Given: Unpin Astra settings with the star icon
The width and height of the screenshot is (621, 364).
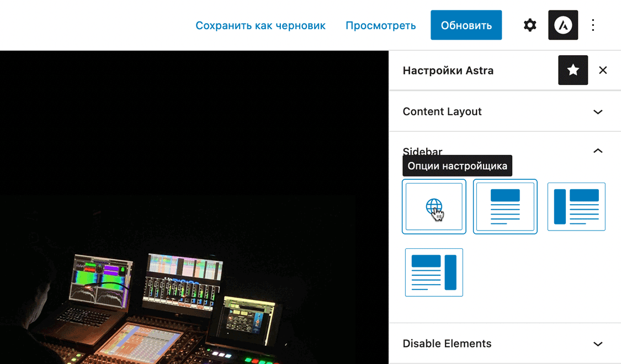Looking at the screenshot, I should click(x=572, y=71).
